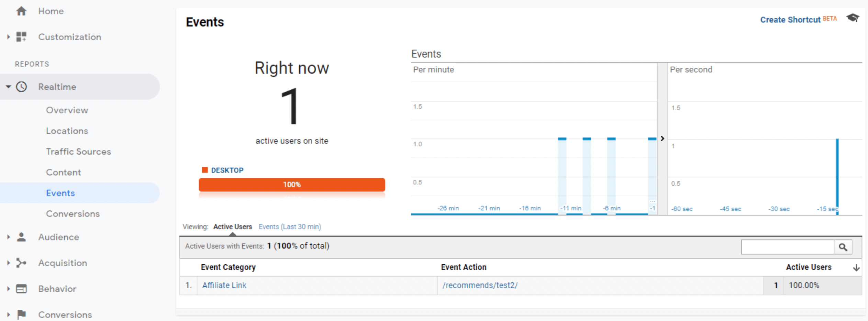Click the -11 min bar in chart
The height and width of the screenshot is (321, 868).
562,176
